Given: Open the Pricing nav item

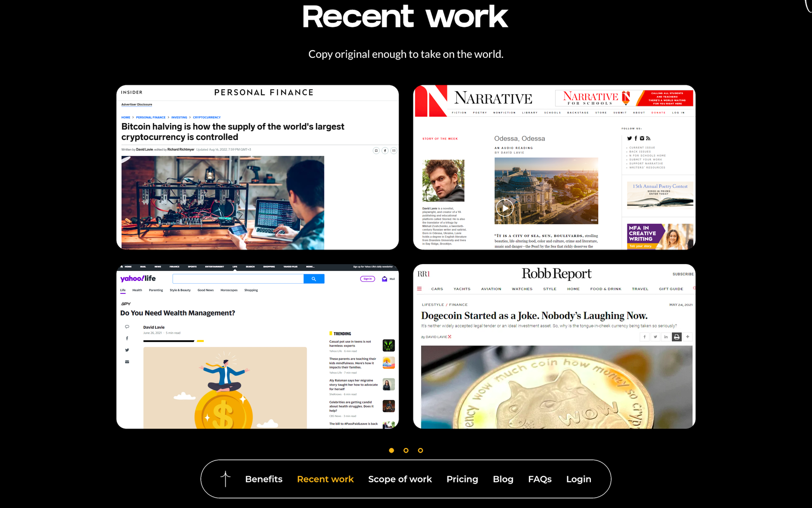Looking at the screenshot, I should pos(462,480).
